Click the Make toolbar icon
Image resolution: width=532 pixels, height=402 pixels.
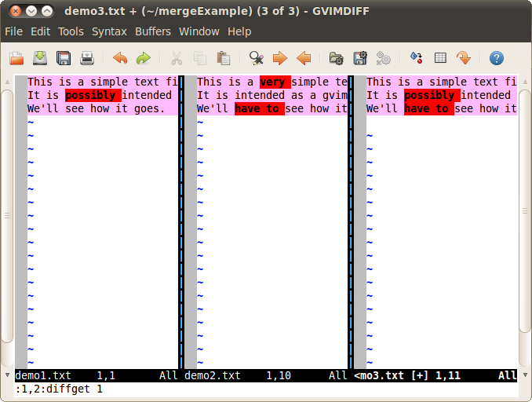tap(417, 58)
